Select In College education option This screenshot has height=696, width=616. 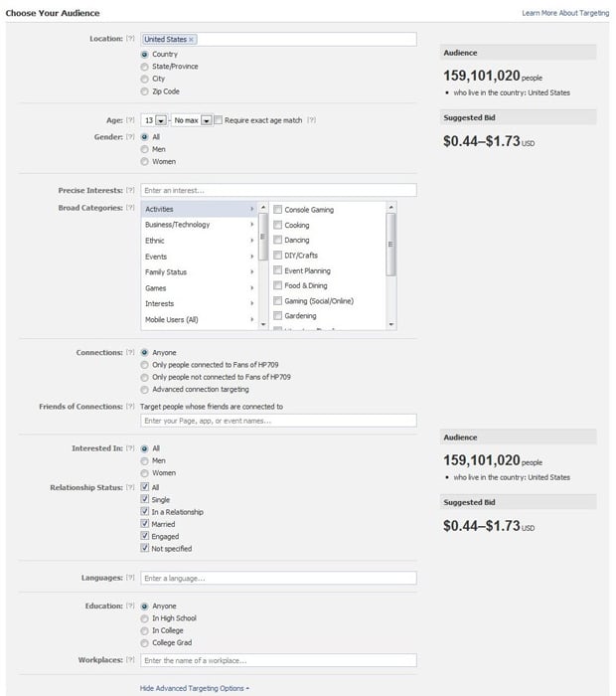pos(144,630)
